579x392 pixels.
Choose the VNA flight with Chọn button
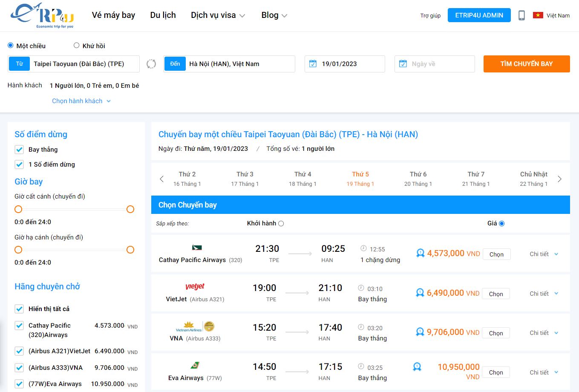(x=495, y=333)
